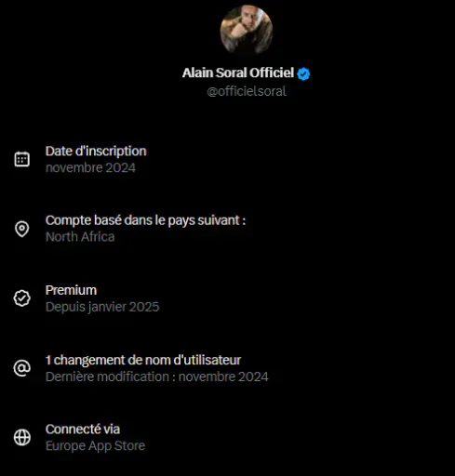Click Dernière modification : novembre 2024 text
This screenshot has width=455, height=476.
pyautogui.click(x=156, y=377)
